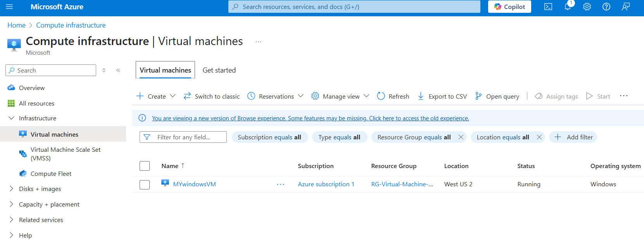Open the help question mark icon
644x243 pixels.
[606, 7]
